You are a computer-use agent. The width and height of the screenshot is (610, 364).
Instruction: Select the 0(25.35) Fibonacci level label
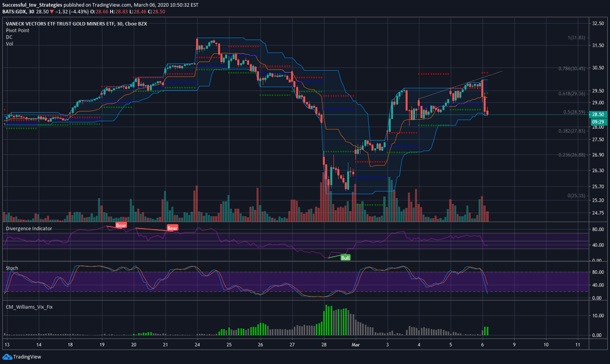[x=576, y=196]
